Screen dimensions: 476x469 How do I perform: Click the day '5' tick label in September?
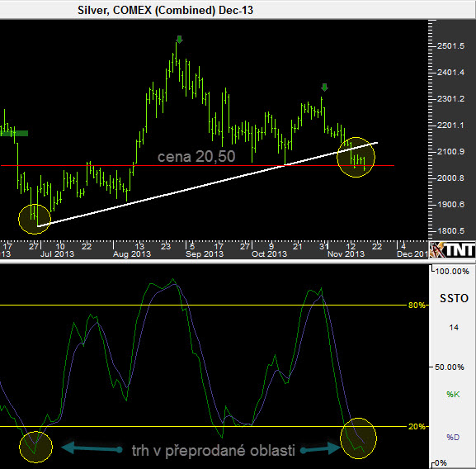click(192, 246)
